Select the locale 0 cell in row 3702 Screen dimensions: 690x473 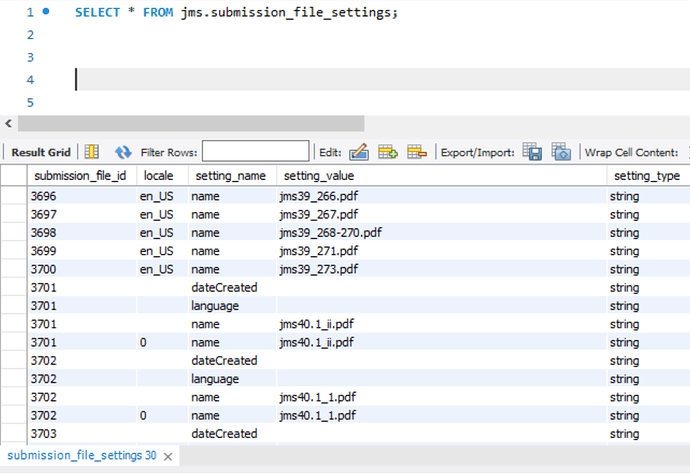[x=162, y=415]
